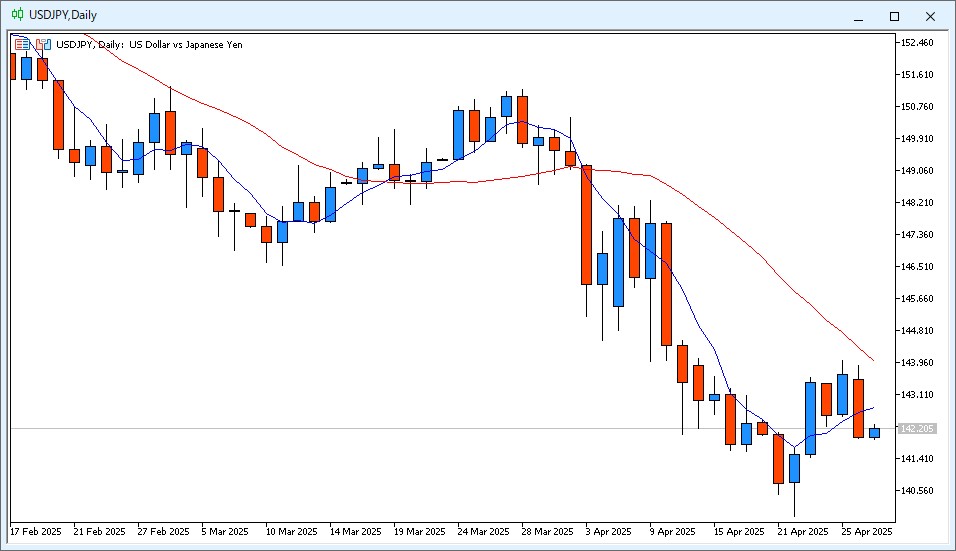Screen dimensions: 956x551
Task: Click the 149.060 price level
Action: tap(917, 171)
